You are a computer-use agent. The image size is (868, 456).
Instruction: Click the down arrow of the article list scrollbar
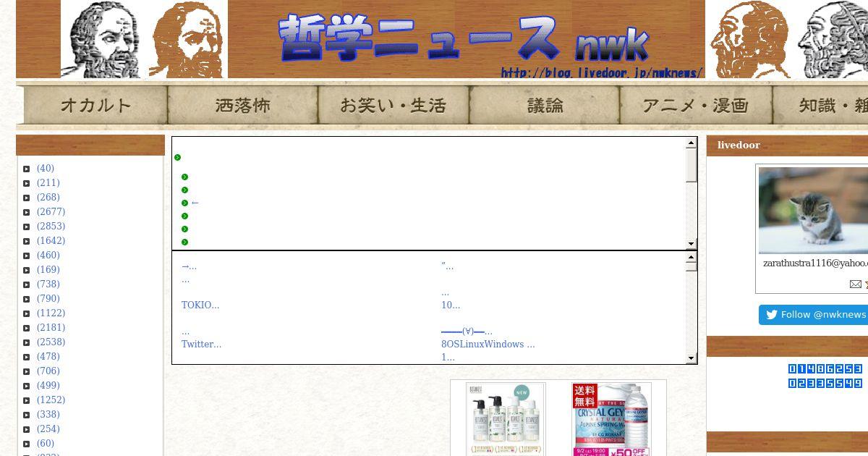pyautogui.click(x=692, y=358)
